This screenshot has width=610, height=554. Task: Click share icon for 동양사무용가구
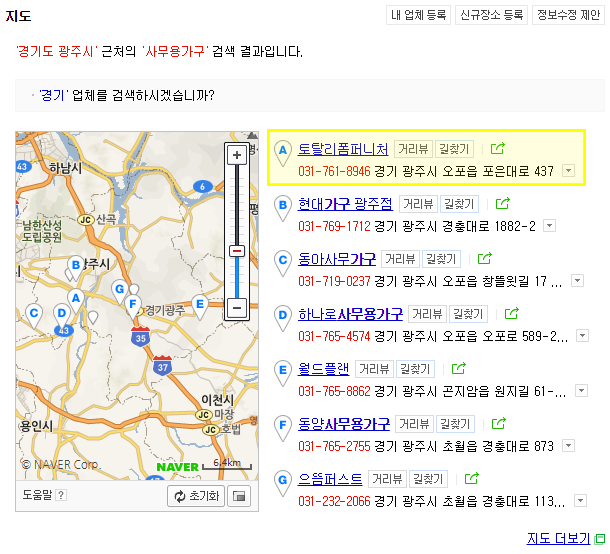[x=499, y=423]
